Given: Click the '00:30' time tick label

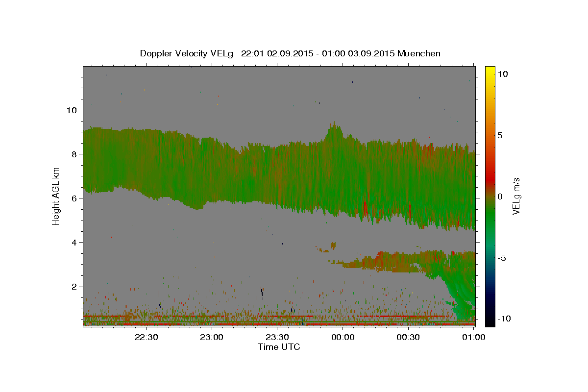Looking at the screenshot, I should point(408,337).
